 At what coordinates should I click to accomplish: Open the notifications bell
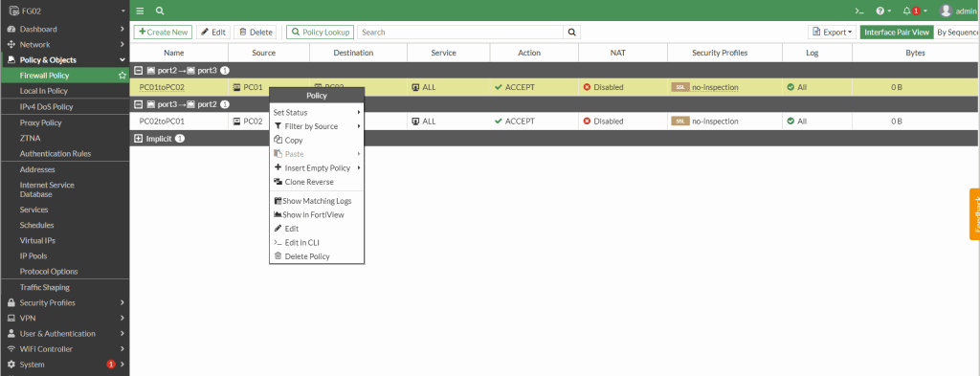point(915,11)
